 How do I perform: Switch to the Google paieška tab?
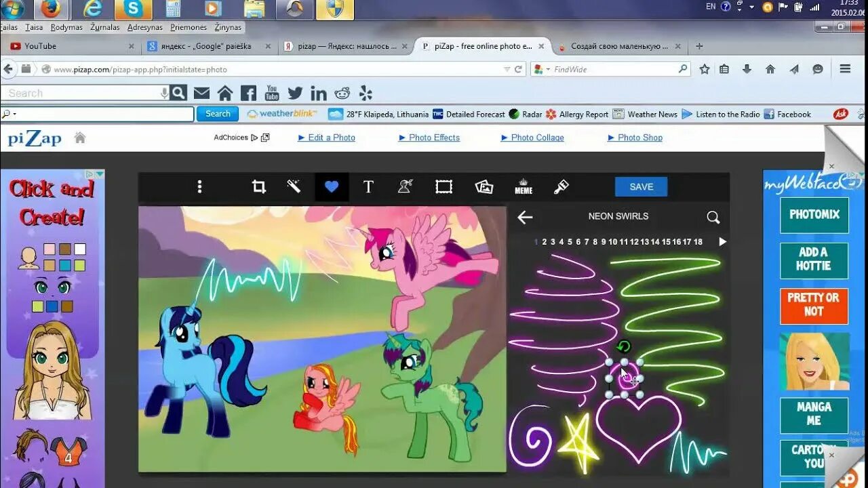click(209, 46)
